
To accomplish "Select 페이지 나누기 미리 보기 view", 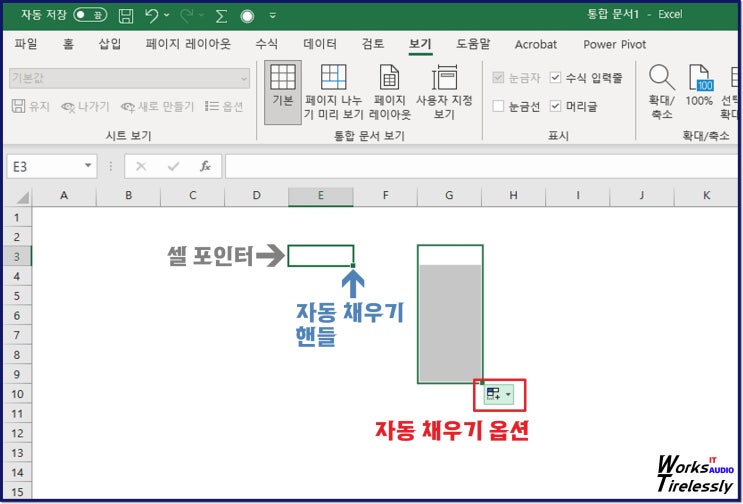I will [x=333, y=92].
